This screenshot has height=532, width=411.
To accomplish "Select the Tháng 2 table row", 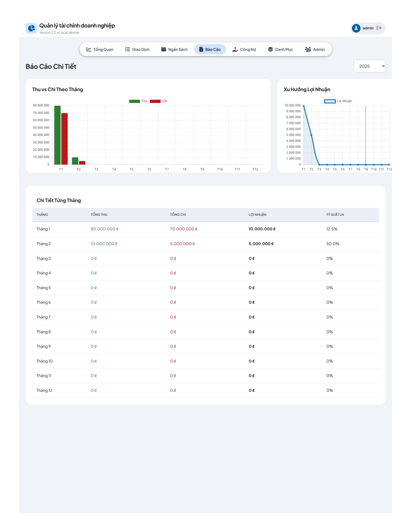I will (x=205, y=244).
